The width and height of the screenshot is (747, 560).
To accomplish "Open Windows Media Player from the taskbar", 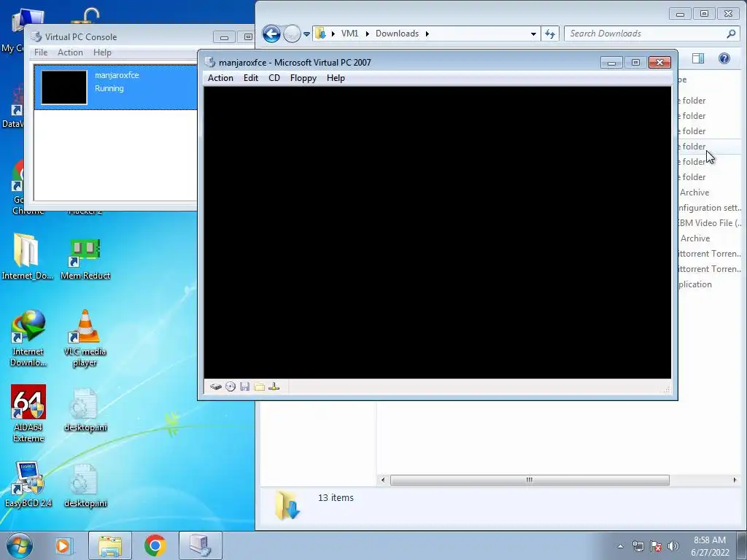I will click(x=63, y=545).
